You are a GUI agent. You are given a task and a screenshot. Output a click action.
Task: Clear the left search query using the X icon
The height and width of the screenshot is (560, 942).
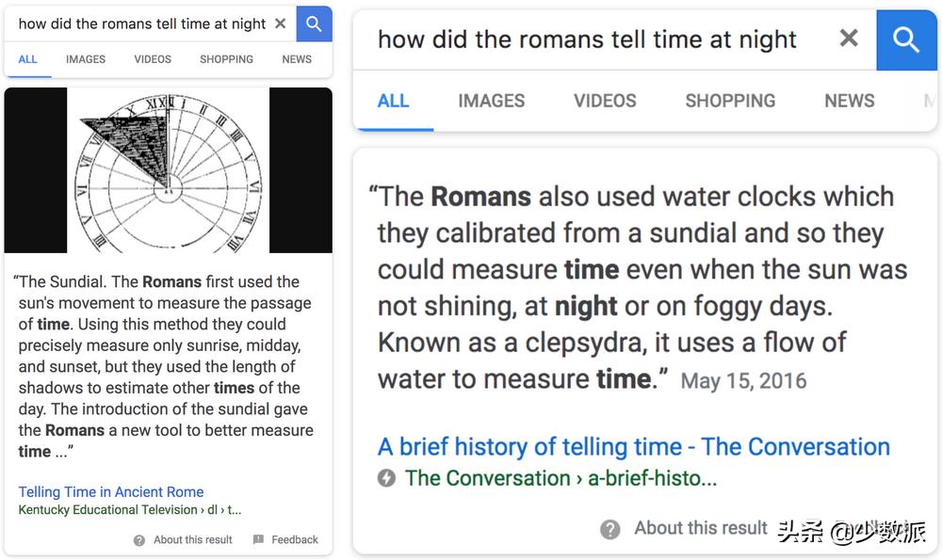click(x=280, y=24)
